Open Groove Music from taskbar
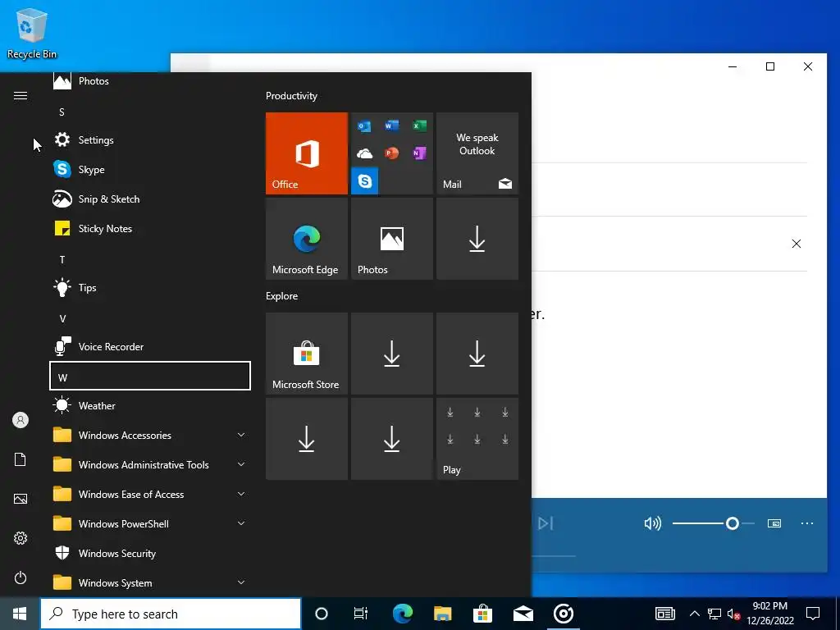Viewport: 840px width, 630px height. (x=563, y=614)
